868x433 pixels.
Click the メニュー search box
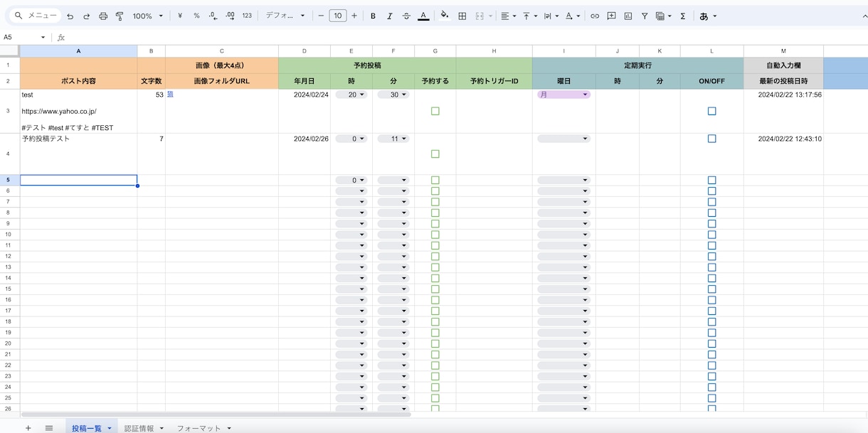[x=36, y=16]
